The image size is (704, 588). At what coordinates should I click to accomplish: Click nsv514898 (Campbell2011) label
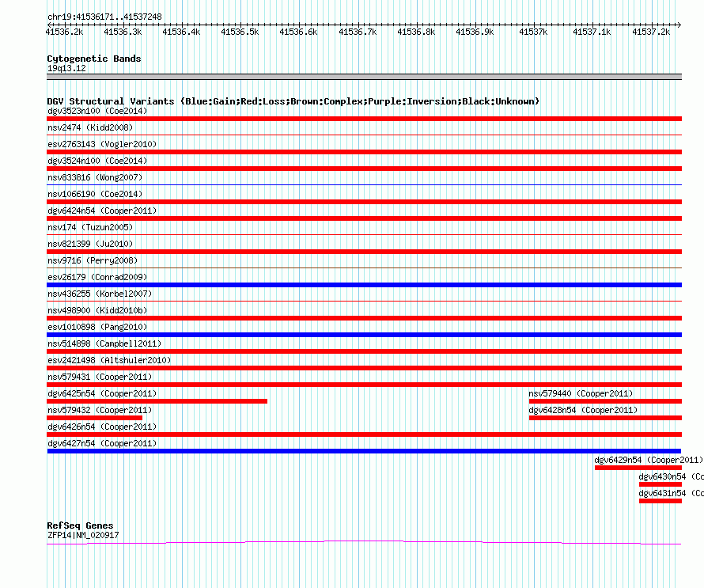click(104, 343)
